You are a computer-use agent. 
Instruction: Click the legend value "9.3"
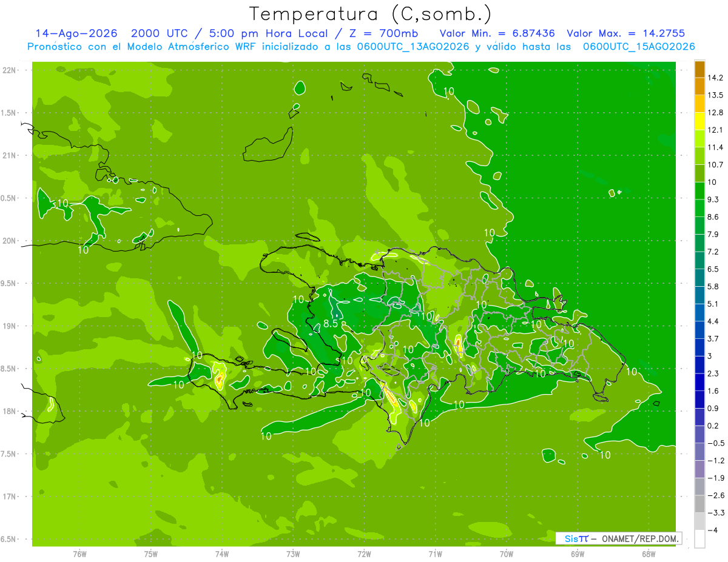tap(713, 199)
